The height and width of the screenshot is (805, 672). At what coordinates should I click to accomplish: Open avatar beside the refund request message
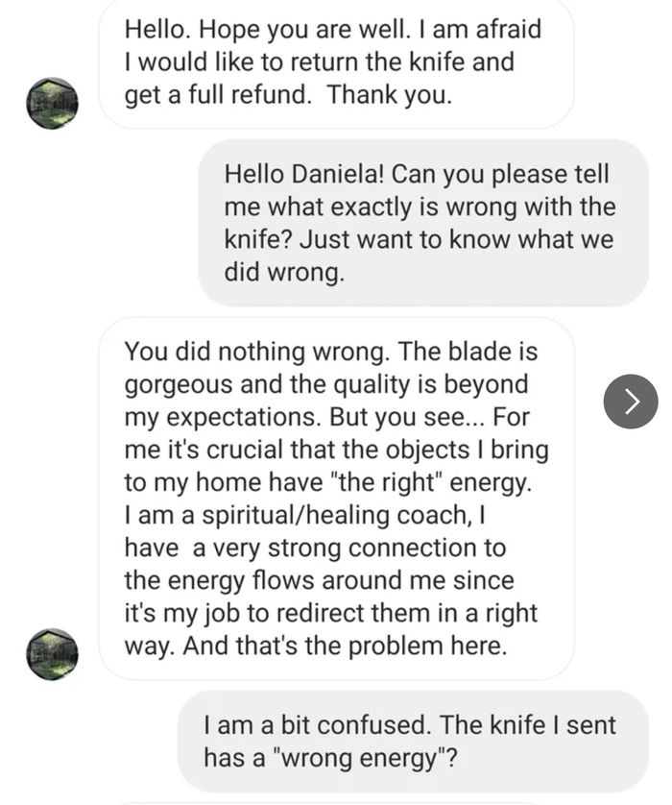[52, 104]
